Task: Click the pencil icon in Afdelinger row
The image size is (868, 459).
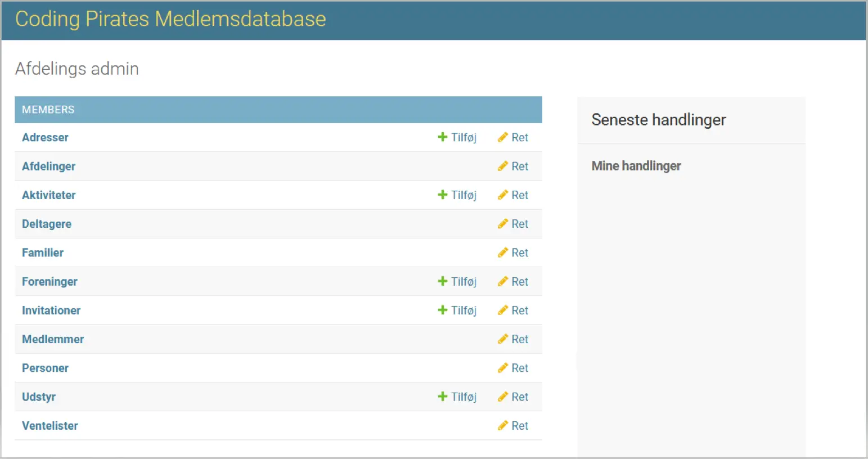Action: 503,166
